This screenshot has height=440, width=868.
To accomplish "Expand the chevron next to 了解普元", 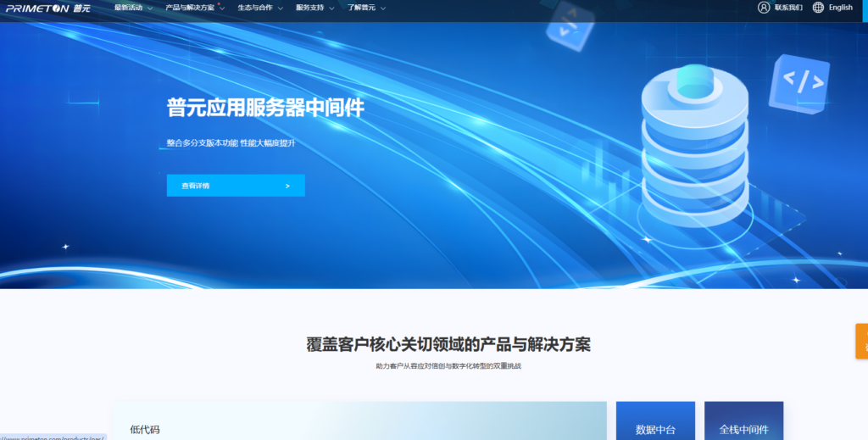I will pyautogui.click(x=383, y=8).
